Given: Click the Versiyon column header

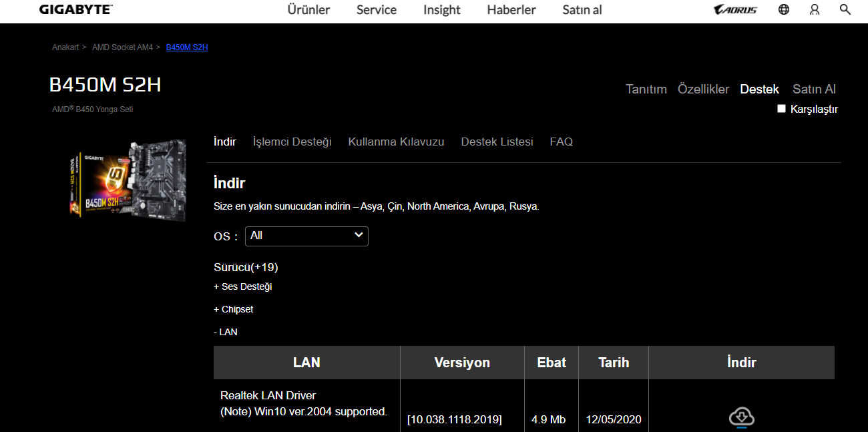Looking at the screenshot, I should point(462,363).
